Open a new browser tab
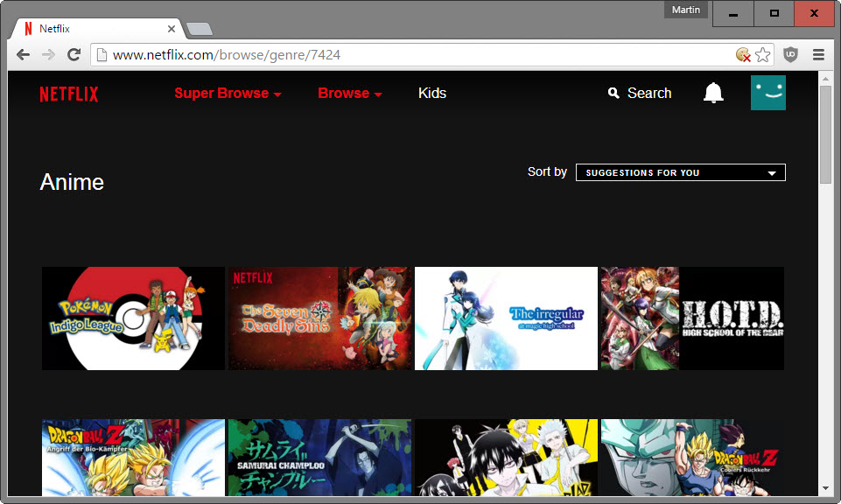This screenshot has height=504, width=841. (200, 29)
